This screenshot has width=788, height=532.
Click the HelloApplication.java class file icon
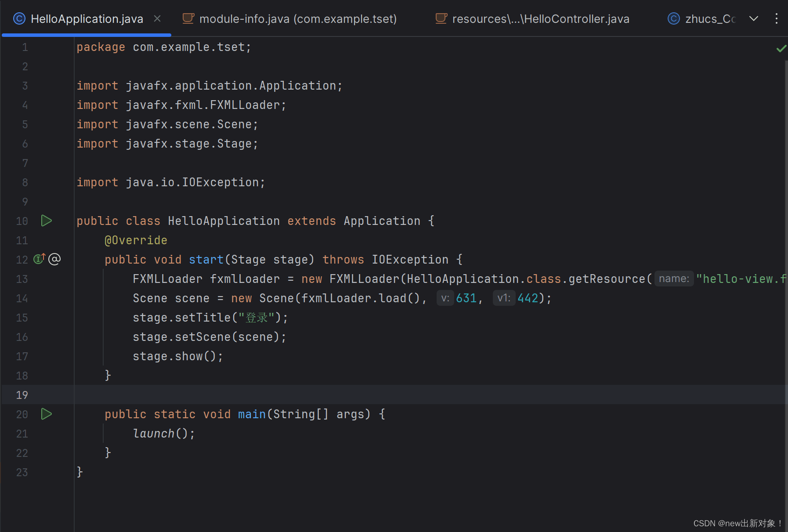pos(19,18)
